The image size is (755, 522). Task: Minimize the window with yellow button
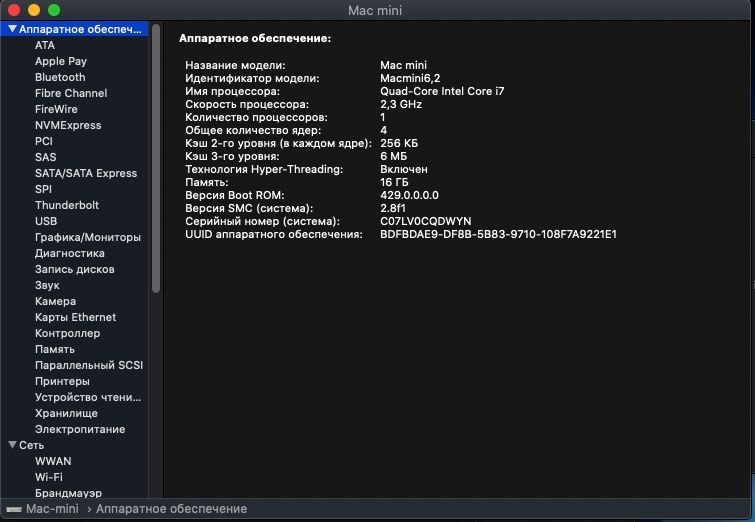tap(34, 10)
